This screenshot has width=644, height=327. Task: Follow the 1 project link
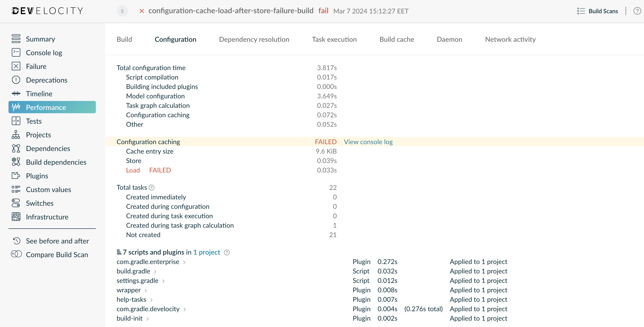207,252
